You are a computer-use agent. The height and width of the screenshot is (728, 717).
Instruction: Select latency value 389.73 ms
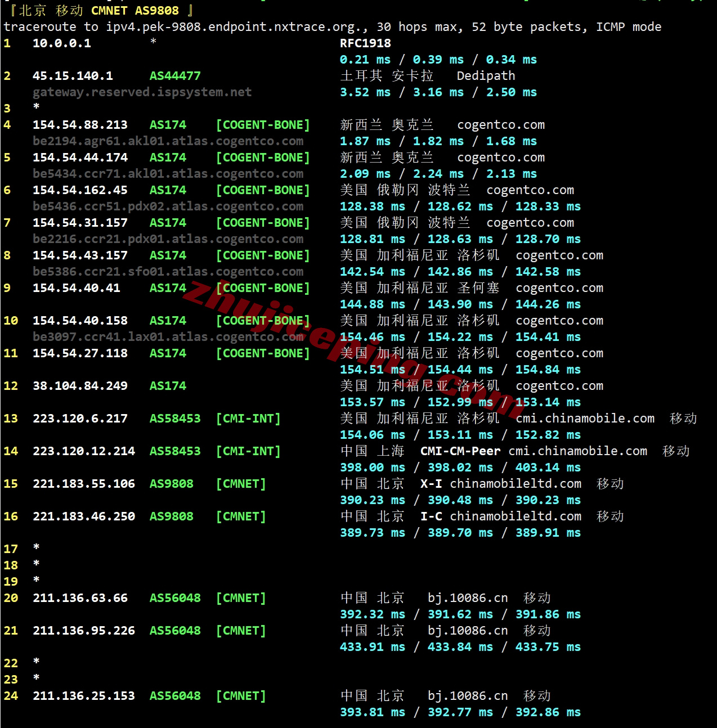point(373,533)
